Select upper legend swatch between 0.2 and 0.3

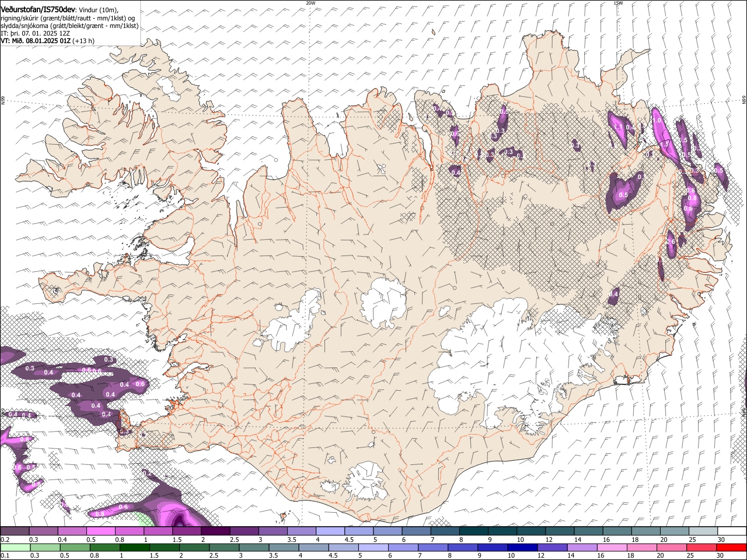click(15, 531)
